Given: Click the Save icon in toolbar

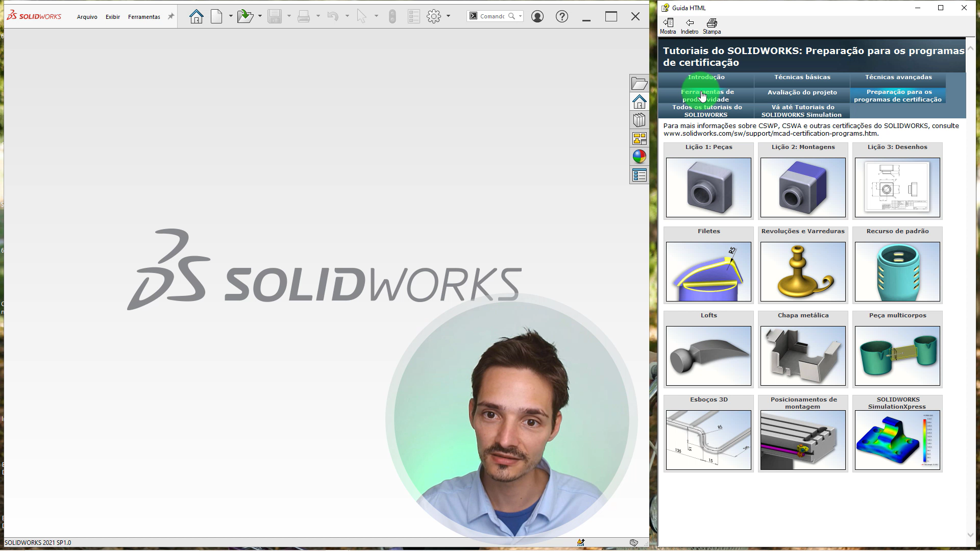Looking at the screenshot, I should tap(275, 17).
